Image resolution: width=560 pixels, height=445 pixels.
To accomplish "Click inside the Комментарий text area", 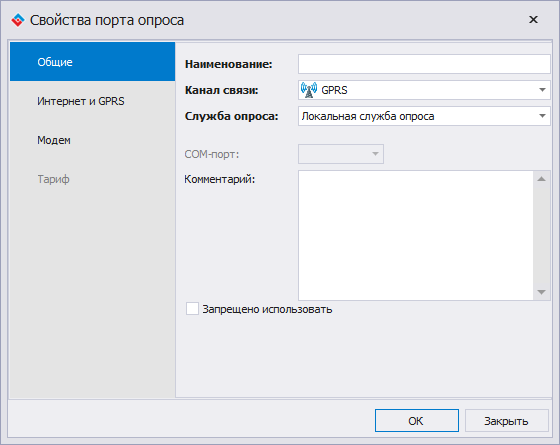I will [416, 235].
